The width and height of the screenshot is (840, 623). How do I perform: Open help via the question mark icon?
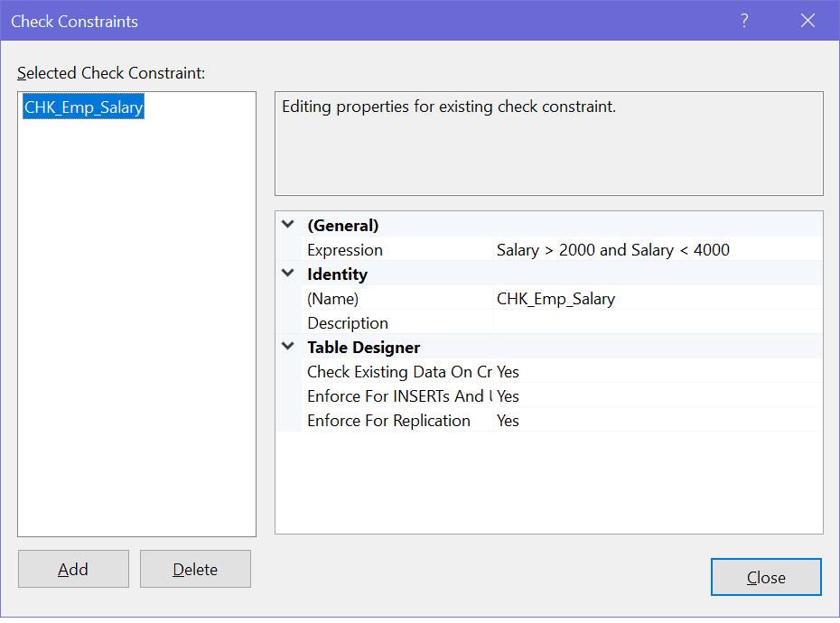742,20
